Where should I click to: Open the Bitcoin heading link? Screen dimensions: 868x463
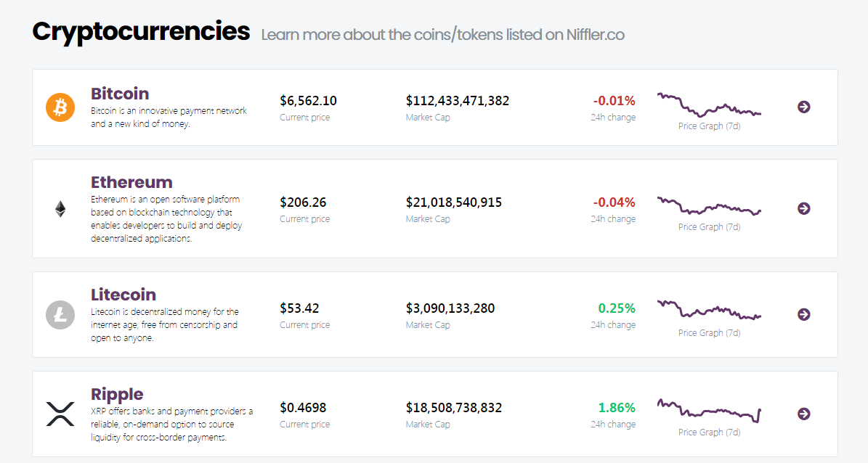click(x=120, y=93)
